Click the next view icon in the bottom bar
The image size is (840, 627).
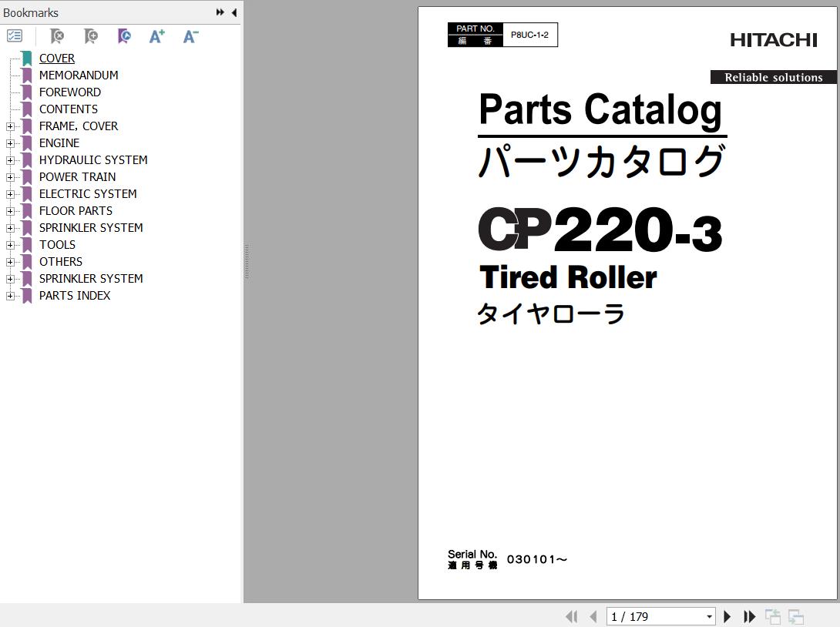pyautogui.click(x=796, y=617)
